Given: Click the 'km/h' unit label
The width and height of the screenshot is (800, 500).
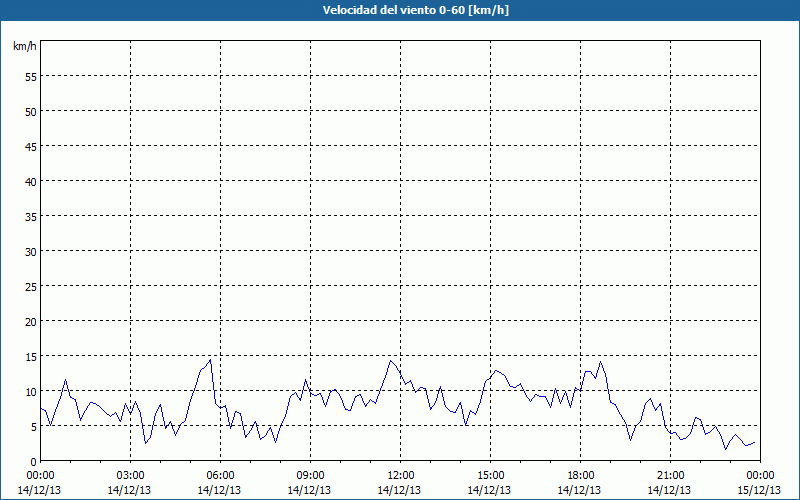Looking at the screenshot, I should [24, 46].
